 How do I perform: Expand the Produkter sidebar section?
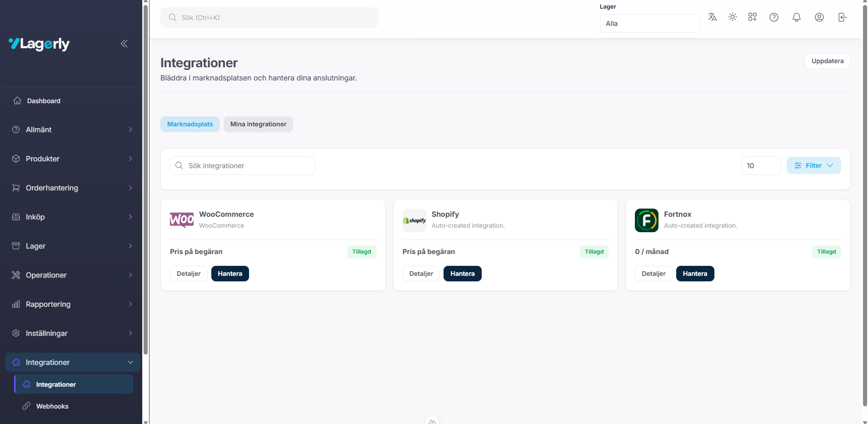point(71,159)
